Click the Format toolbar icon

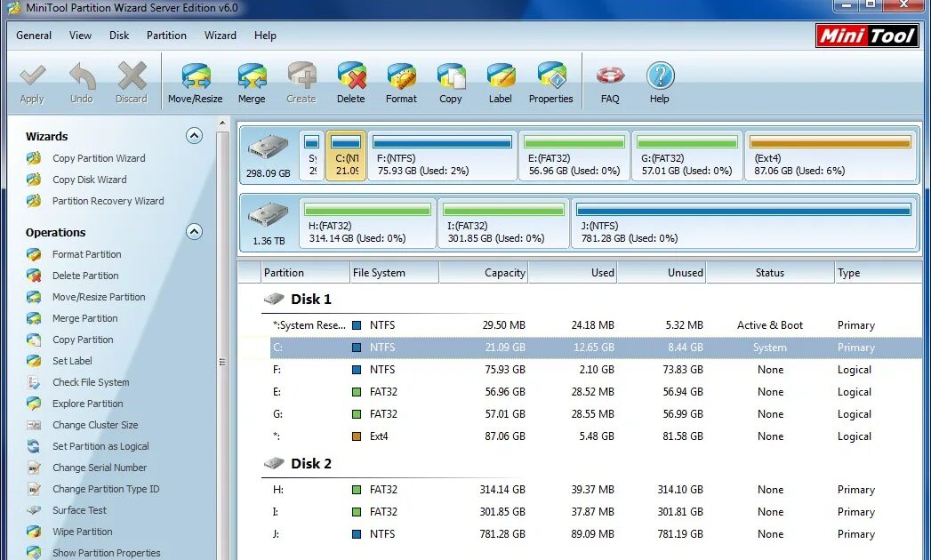(x=401, y=76)
